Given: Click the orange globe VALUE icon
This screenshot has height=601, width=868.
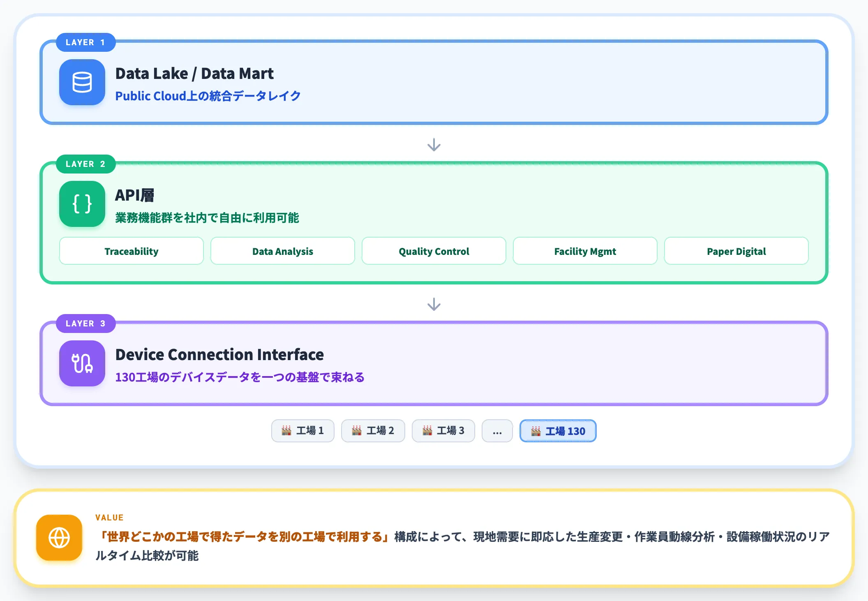Looking at the screenshot, I should [x=59, y=538].
